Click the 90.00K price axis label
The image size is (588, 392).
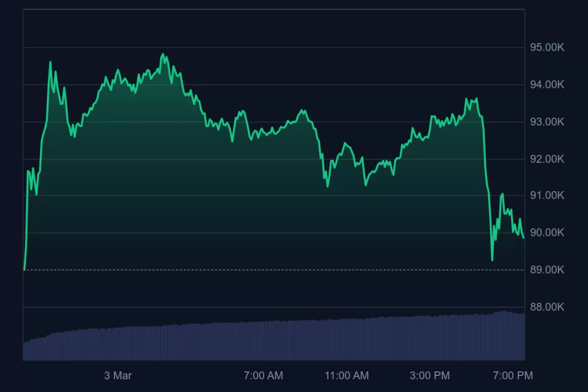click(x=547, y=233)
